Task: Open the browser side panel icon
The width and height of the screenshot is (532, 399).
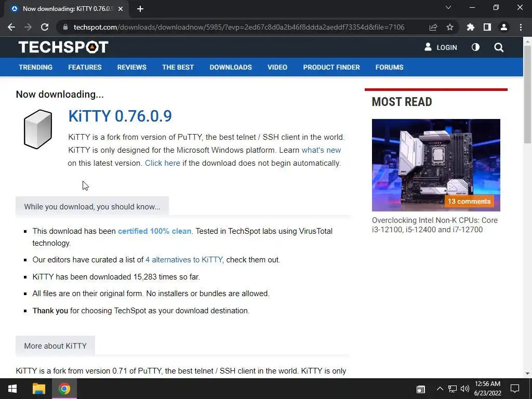Action: [x=487, y=27]
